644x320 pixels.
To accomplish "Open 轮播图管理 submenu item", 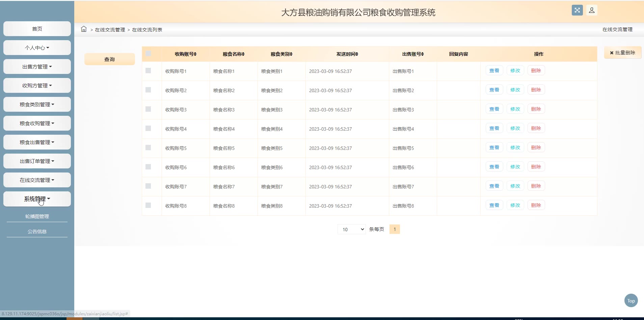I will click(x=37, y=216).
